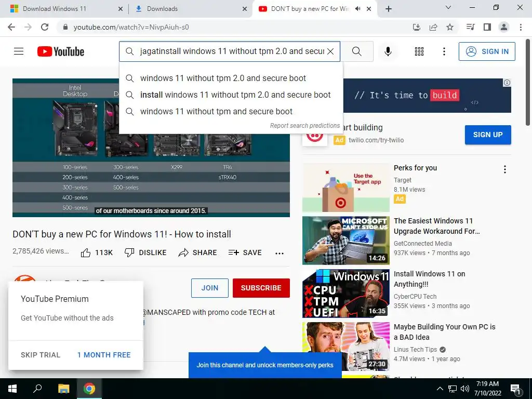
Task: Click title 'Install Windows 11 on Anything!!!'
Action: point(429,279)
